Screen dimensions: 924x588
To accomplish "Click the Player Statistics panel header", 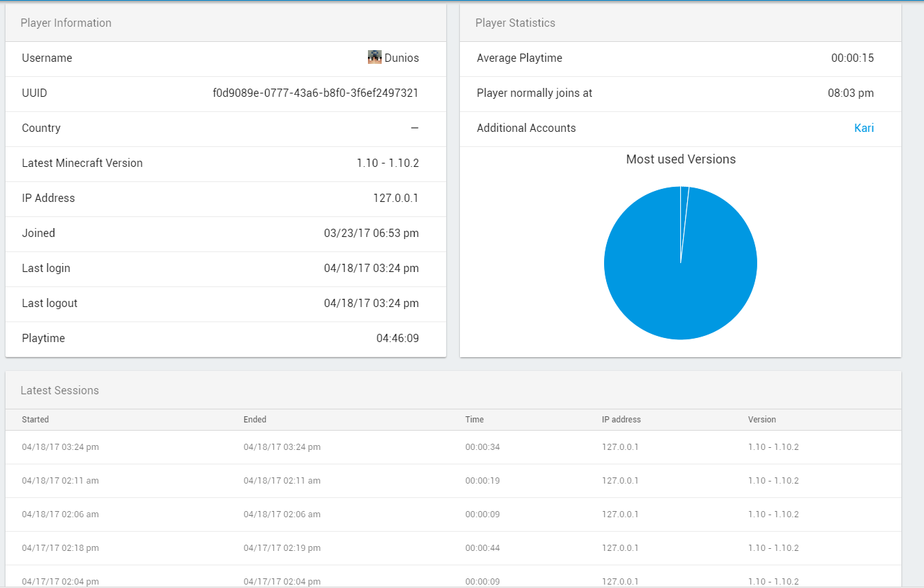I will click(x=515, y=23).
